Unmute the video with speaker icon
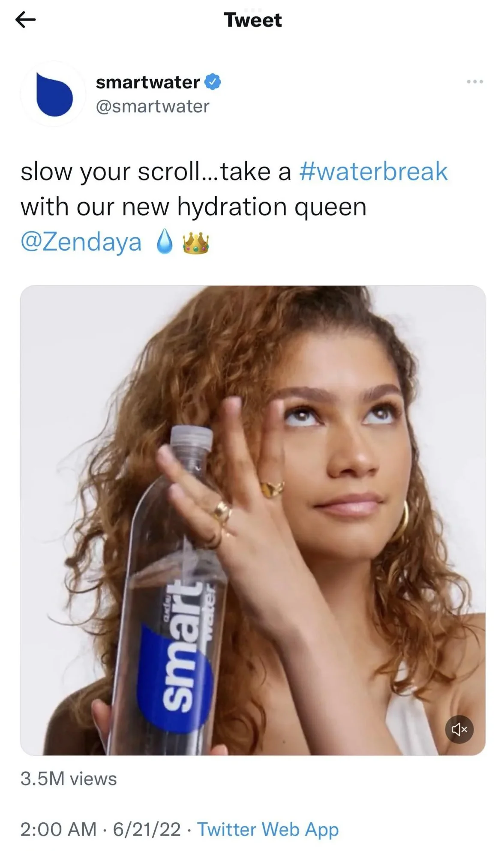This screenshot has width=504, height=851. (459, 728)
